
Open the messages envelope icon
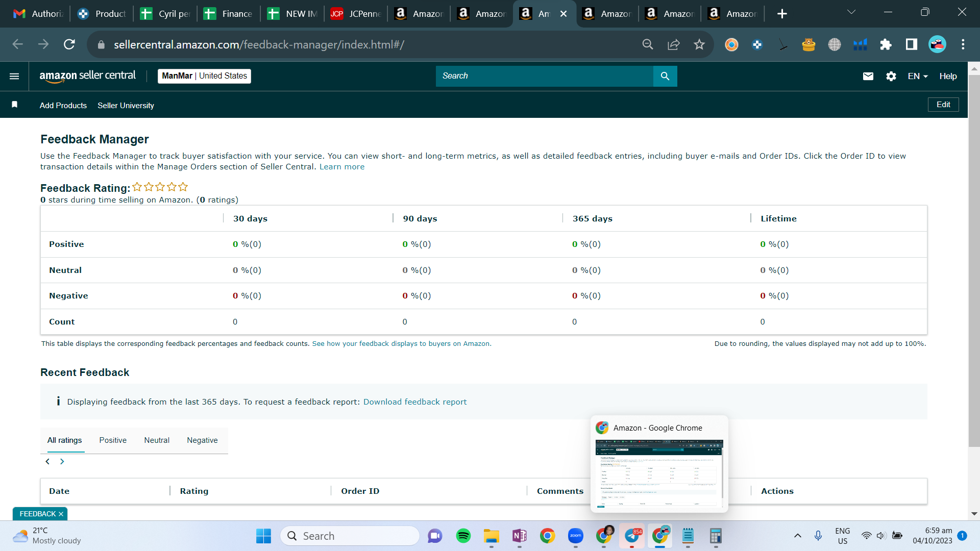click(868, 77)
